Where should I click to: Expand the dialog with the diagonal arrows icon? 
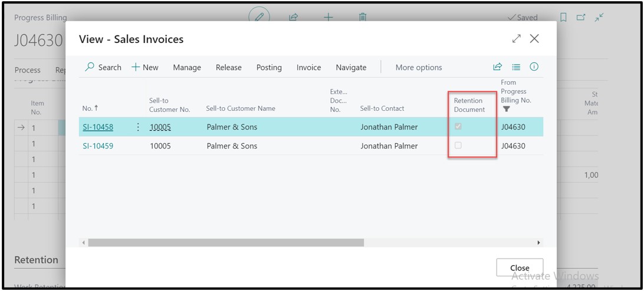(517, 39)
